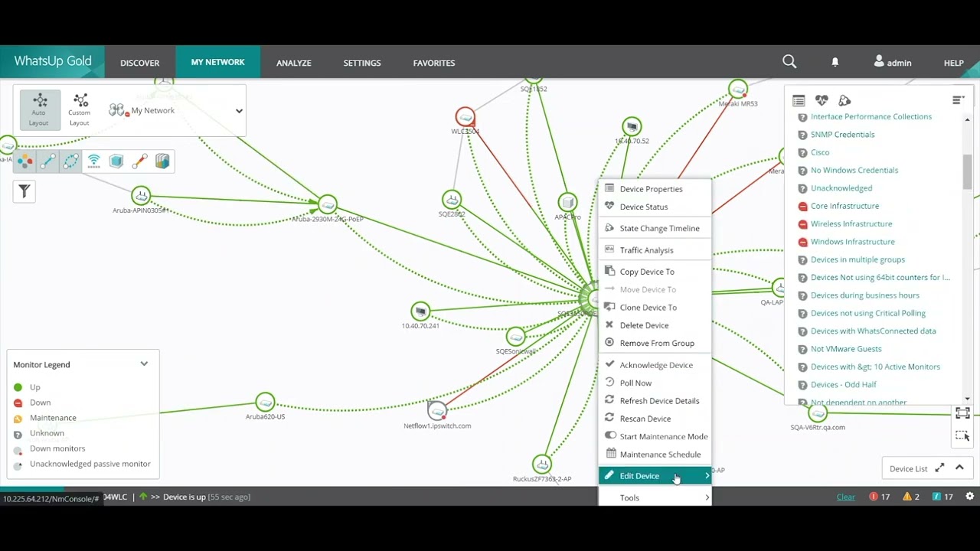Open the admin user menu

click(893, 62)
